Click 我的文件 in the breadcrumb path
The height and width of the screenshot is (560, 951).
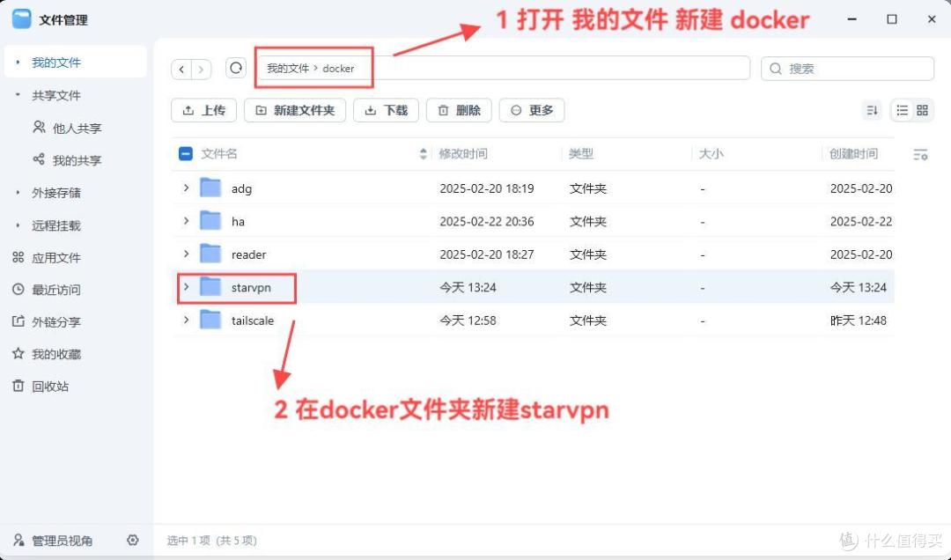click(288, 69)
